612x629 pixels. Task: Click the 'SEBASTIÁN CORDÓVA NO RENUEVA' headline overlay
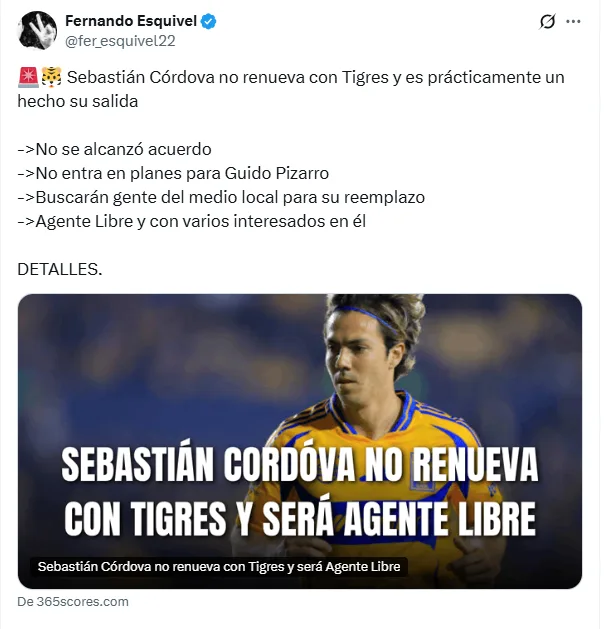pyautogui.click(x=300, y=465)
